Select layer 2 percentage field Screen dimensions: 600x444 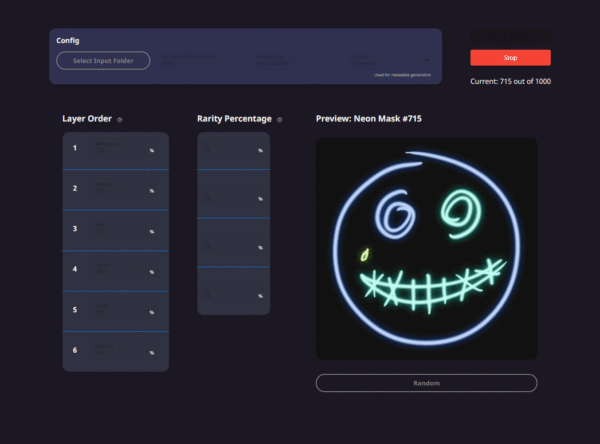125,188
